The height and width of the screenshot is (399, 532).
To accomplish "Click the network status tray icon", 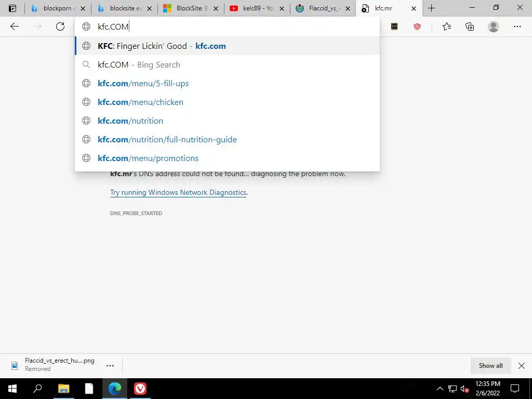I will pyautogui.click(x=453, y=389).
